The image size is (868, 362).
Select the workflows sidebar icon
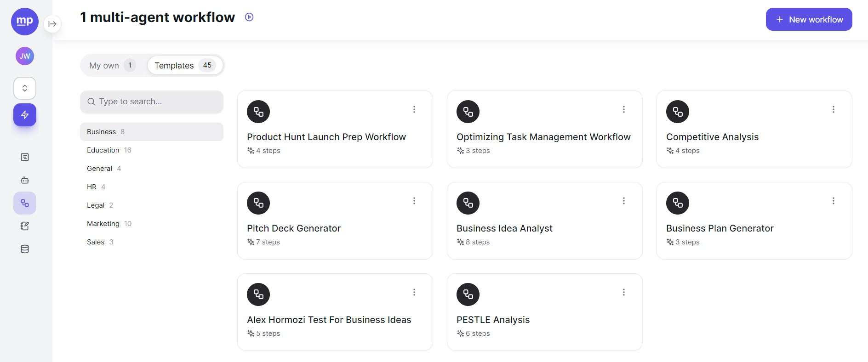pos(25,203)
